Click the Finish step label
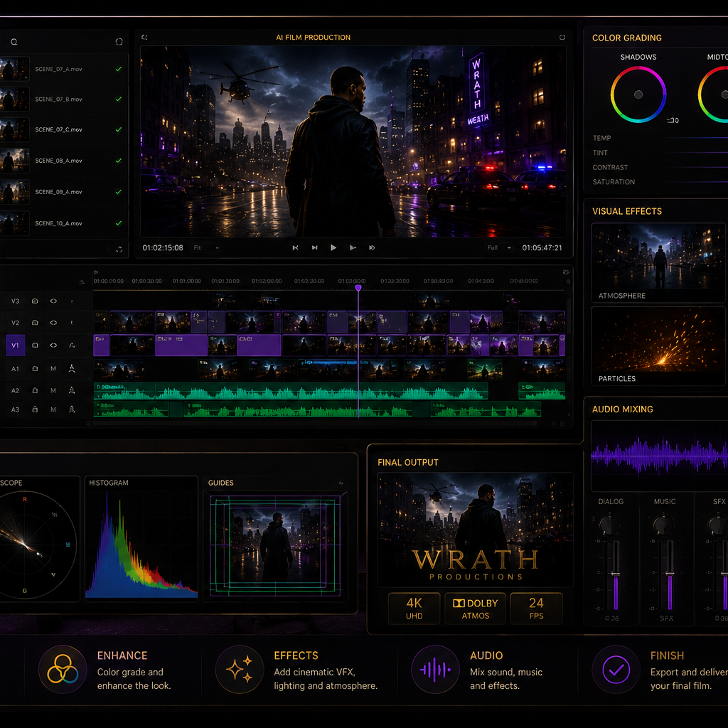 pos(667,655)
